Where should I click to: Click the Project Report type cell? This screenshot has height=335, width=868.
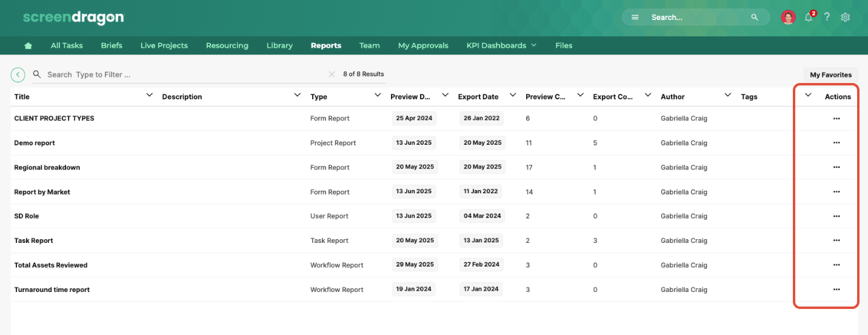click(x=333, y=143)
